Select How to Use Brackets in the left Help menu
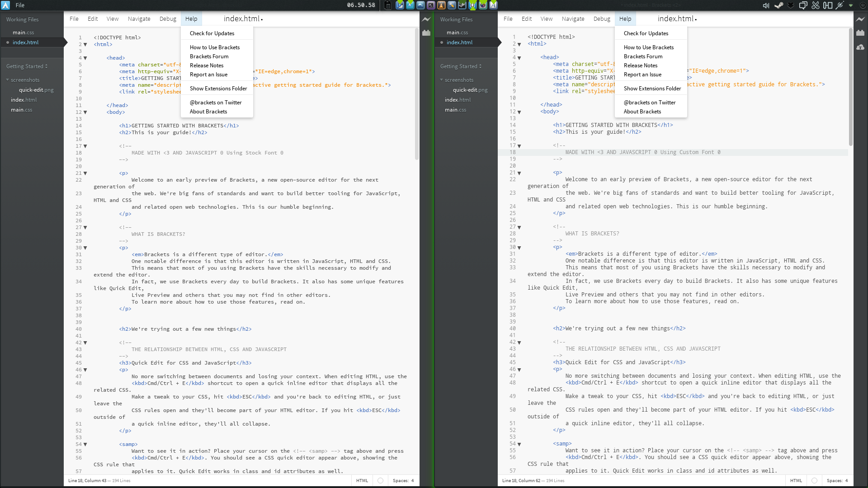The height and width of the screenshot is (488, 868). pyautogui.click(x=217, y=47)
